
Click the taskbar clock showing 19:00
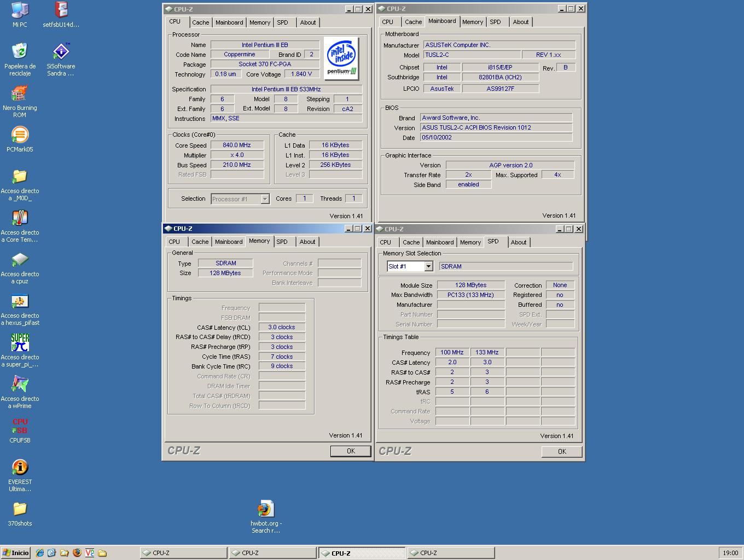coord(730,553)
